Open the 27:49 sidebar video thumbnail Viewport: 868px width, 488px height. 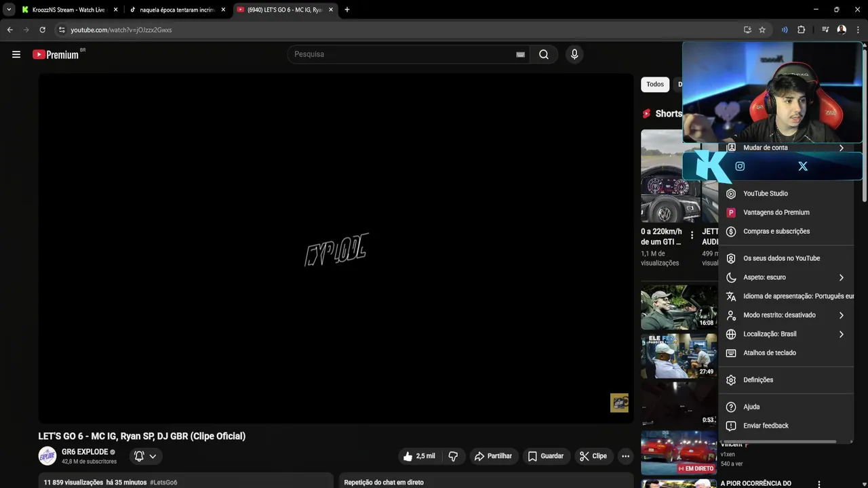coord(679,356)
